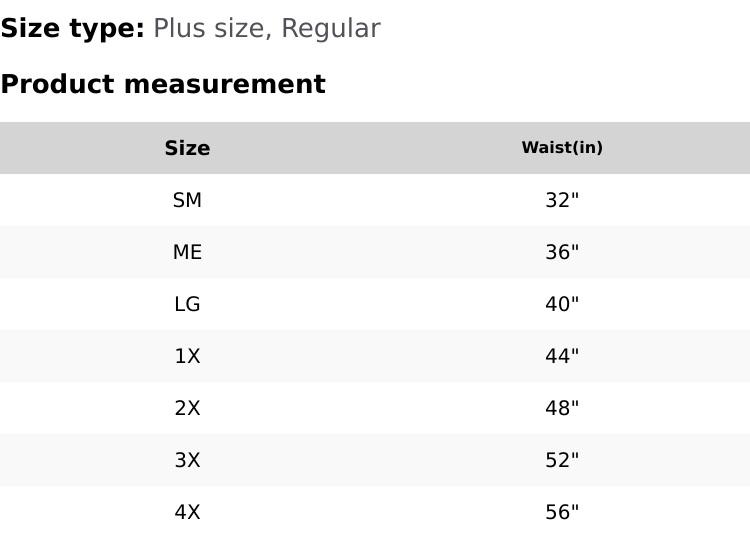
Task: Click the 4X size cell
Action: [x=187, y=512]
